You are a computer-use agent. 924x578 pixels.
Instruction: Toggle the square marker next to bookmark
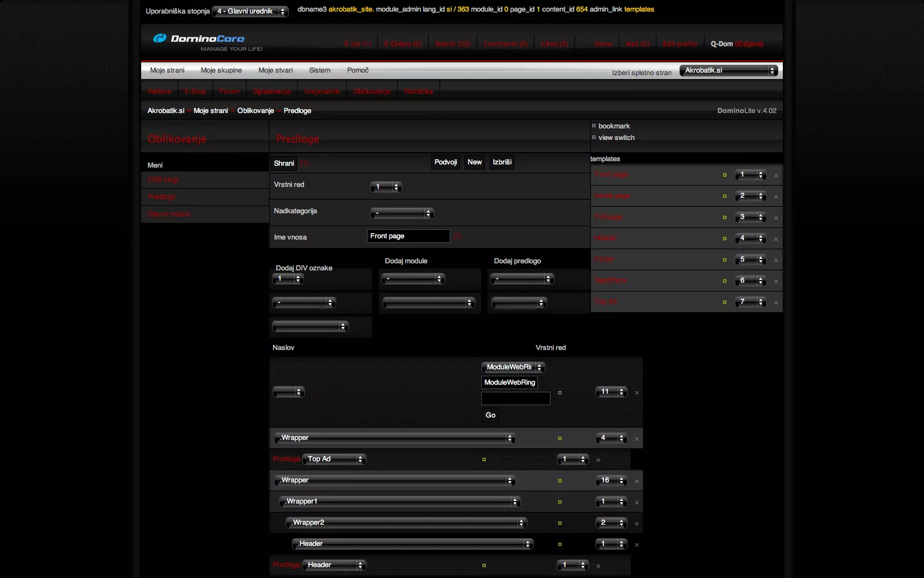tap(594, 126)
